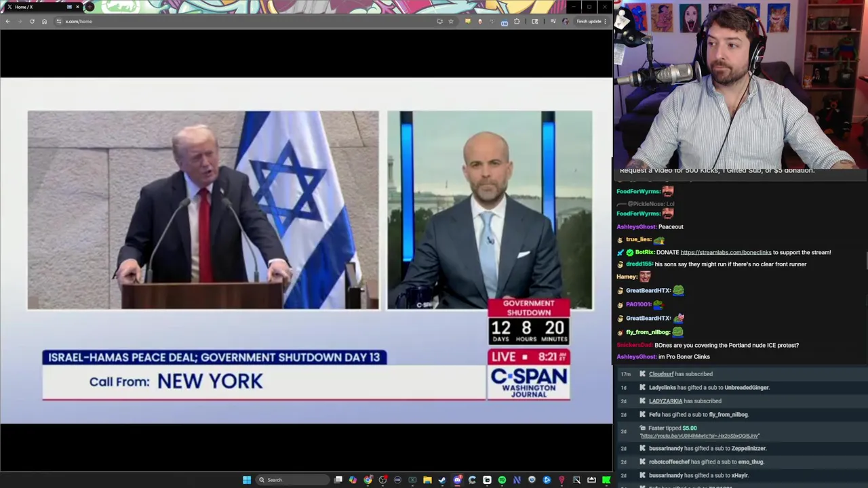Open Task View on the taskbar
Image resolution: width=868 pixels, height=488 pixels.
pos(338,480)
